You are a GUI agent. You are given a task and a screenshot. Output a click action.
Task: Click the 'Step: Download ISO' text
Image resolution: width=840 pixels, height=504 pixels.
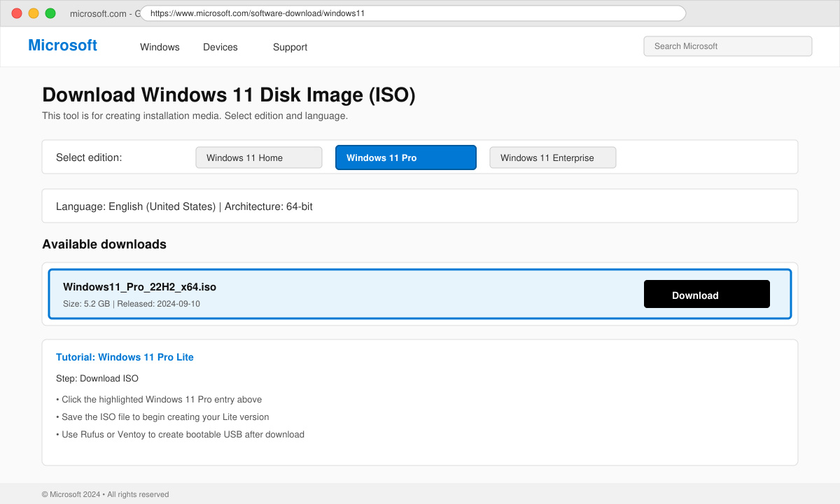97,379
